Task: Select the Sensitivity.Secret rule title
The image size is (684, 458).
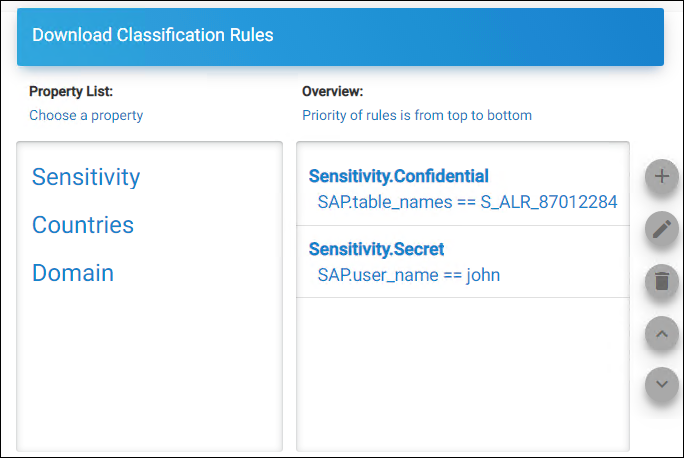Action: (376, 249)
